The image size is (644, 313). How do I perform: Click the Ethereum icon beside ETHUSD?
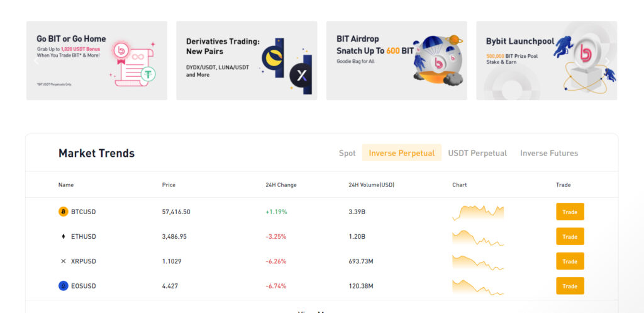tap(64, 237)
